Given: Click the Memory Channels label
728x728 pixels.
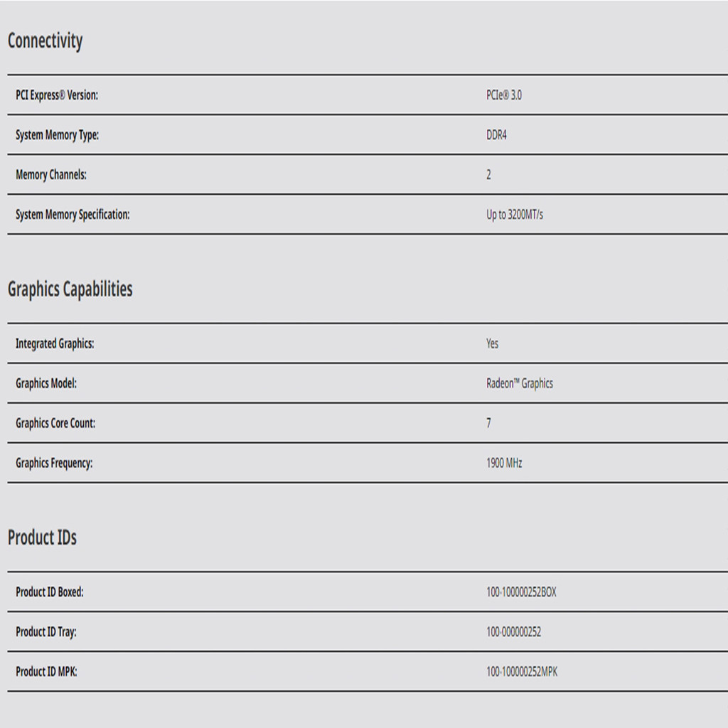Looking at the screenshot, I should click(x=51, y=175).
